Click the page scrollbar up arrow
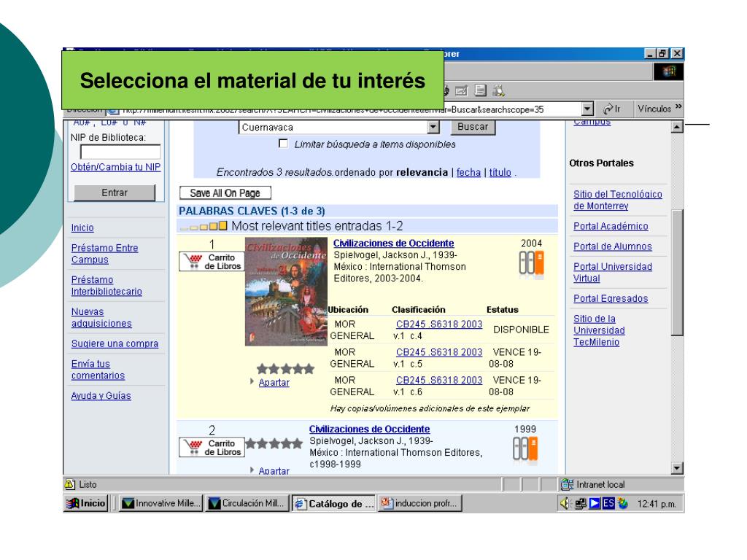Screen dimensions: 747x560 [x=677, y=127]
